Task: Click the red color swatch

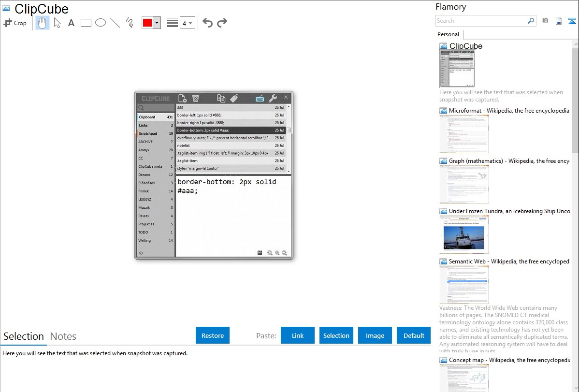Action: [147, 23]
